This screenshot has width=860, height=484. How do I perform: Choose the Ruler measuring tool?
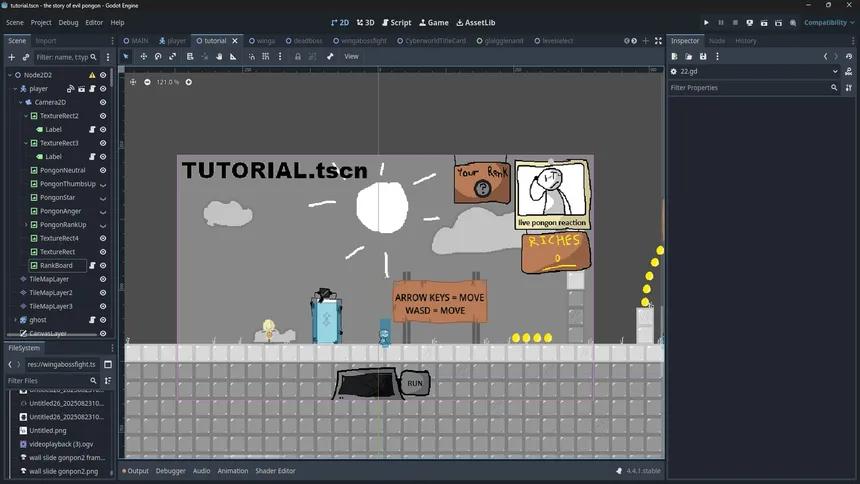coord(233,56)
